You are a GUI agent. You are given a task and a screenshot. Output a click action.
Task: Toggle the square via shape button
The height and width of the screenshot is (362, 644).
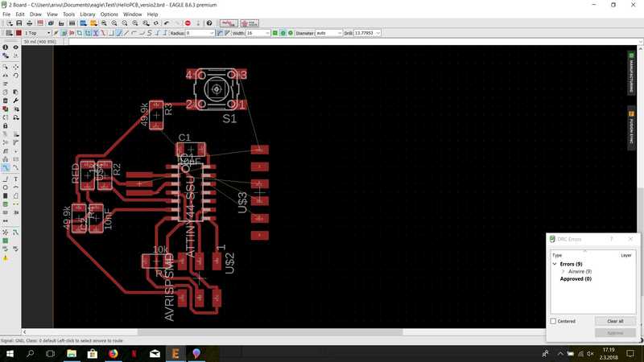click(275, 33)
